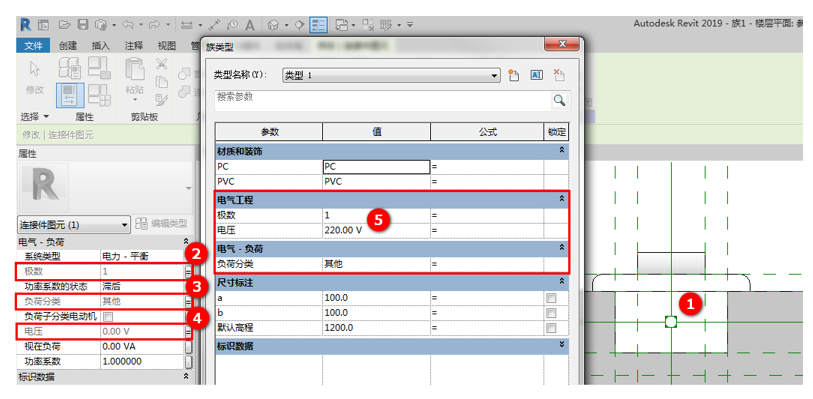Switch to the 注释 ribbon tab
This screenshot has width=813, height=399.
[134, 46]
